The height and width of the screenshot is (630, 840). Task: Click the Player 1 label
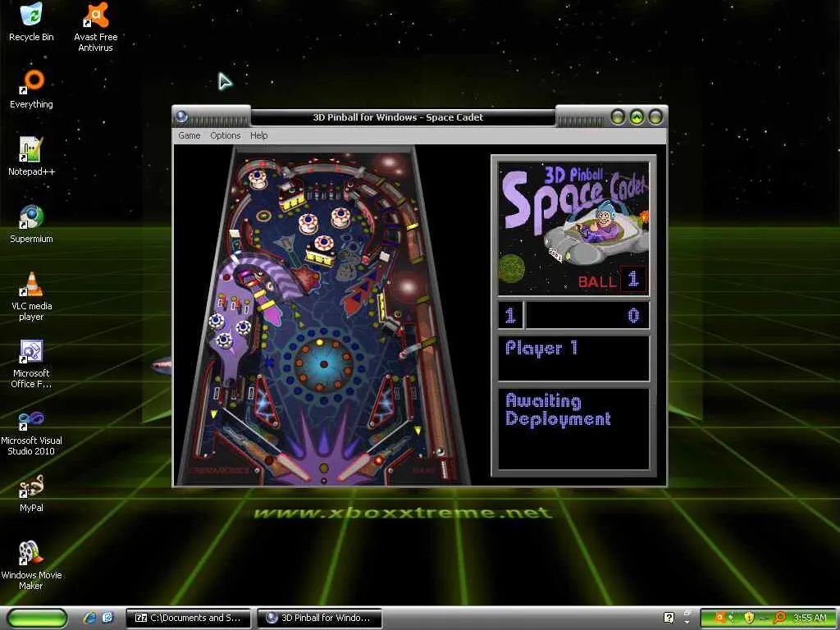(x=541, y=349)
